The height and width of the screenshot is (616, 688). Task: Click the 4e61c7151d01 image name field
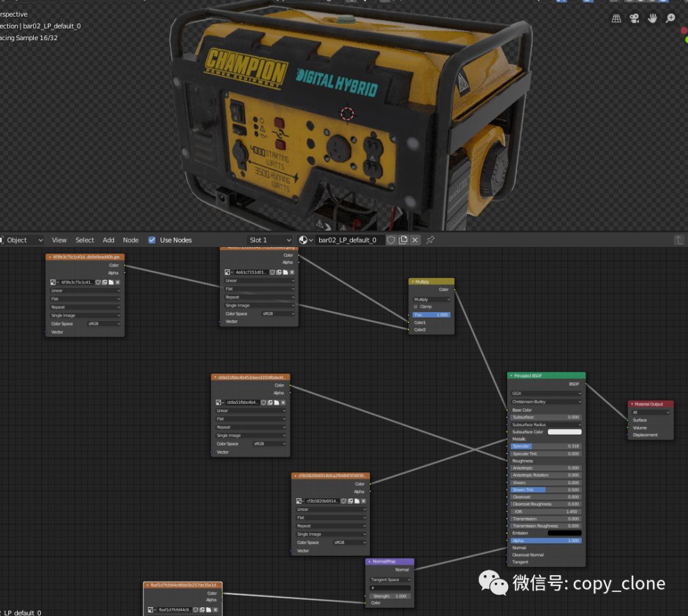(x=250, y=272)
